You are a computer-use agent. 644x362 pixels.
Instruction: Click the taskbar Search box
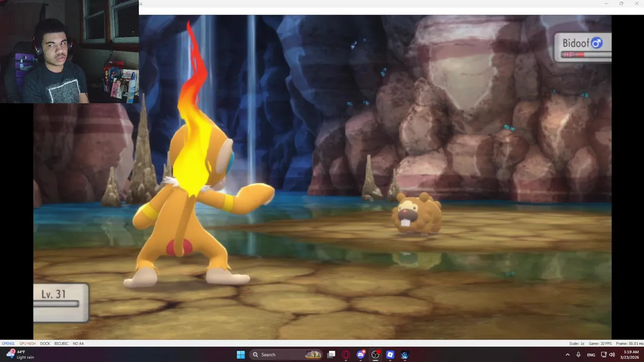click(285, 354)
